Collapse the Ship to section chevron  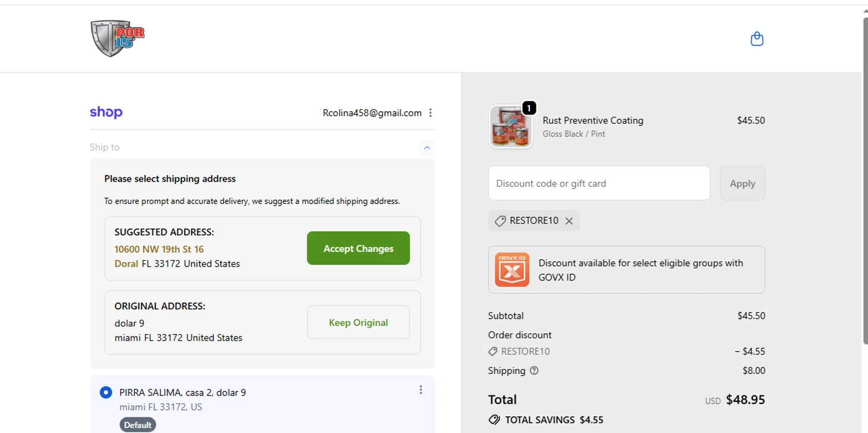pos(427,147)
